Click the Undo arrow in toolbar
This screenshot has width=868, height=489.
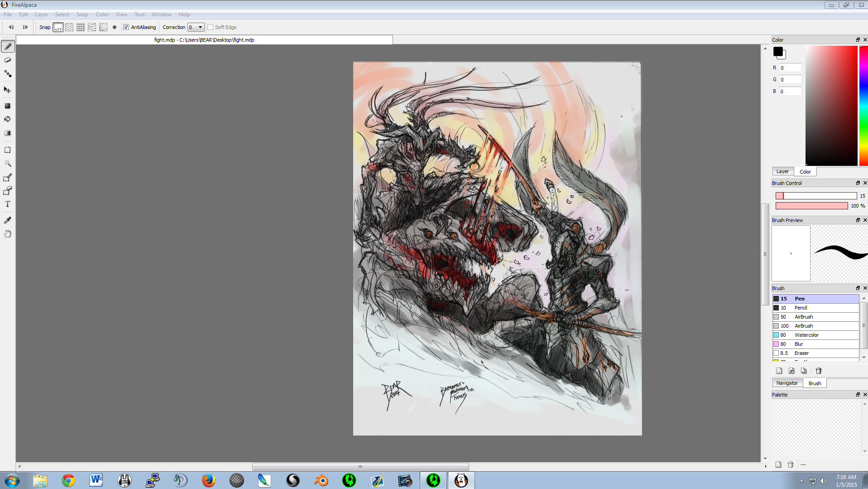[x=11, y=27]
